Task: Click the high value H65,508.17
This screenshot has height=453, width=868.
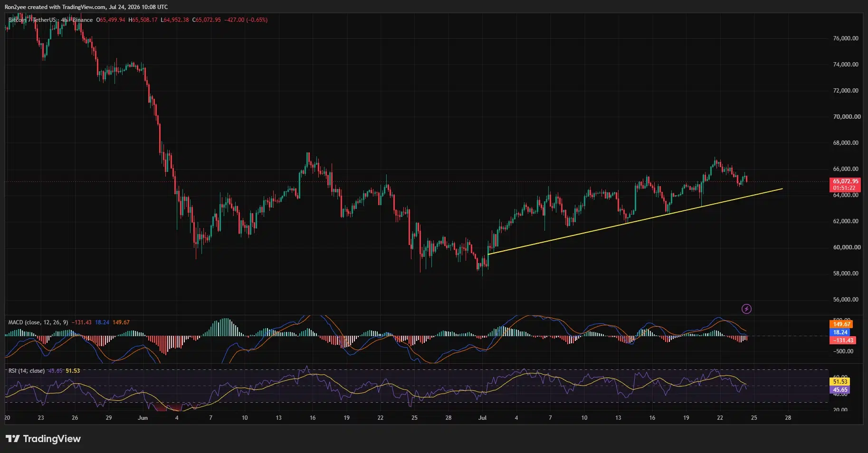Action: pyautogui.click(x=143, y=20)
